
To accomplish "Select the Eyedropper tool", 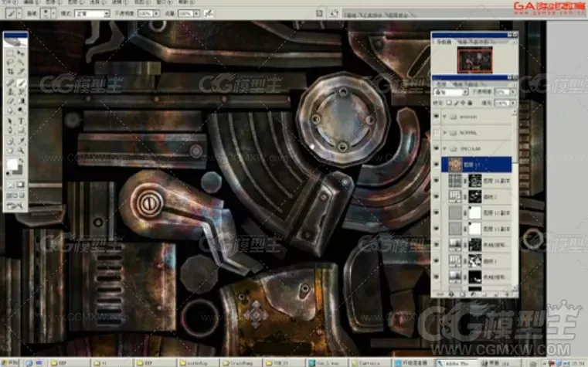I will coord(21,141).
